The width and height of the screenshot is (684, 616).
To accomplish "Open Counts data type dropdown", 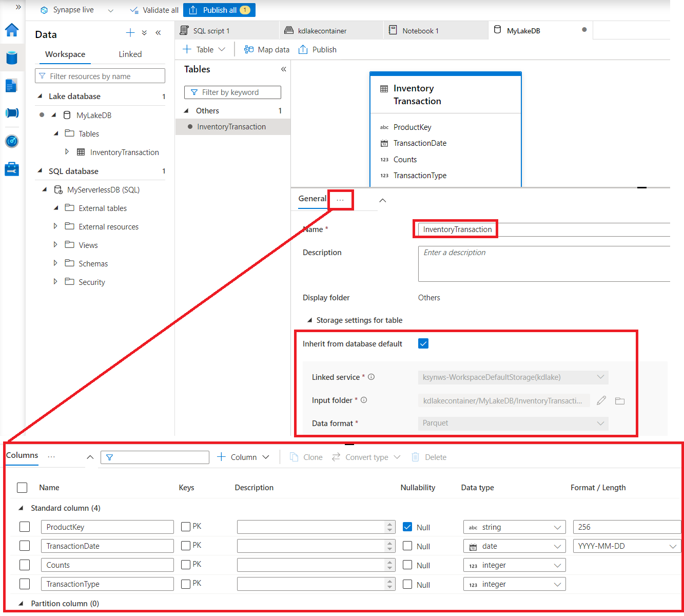I will [515, 565].
